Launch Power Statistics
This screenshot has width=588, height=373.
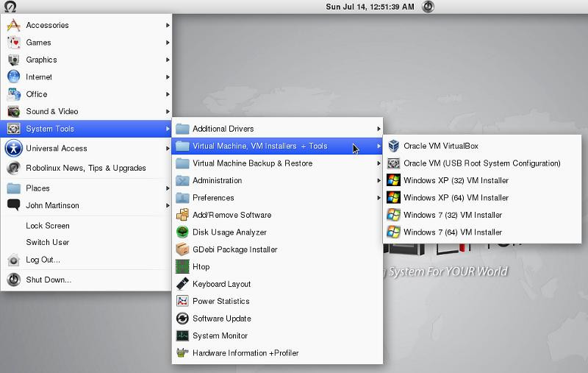pos(277,301)
